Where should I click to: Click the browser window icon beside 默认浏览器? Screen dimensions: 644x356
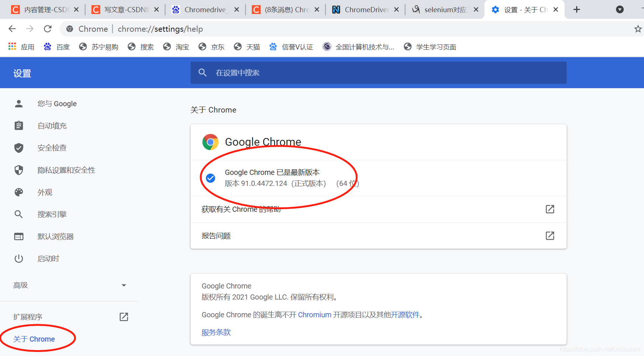point(19,236)
